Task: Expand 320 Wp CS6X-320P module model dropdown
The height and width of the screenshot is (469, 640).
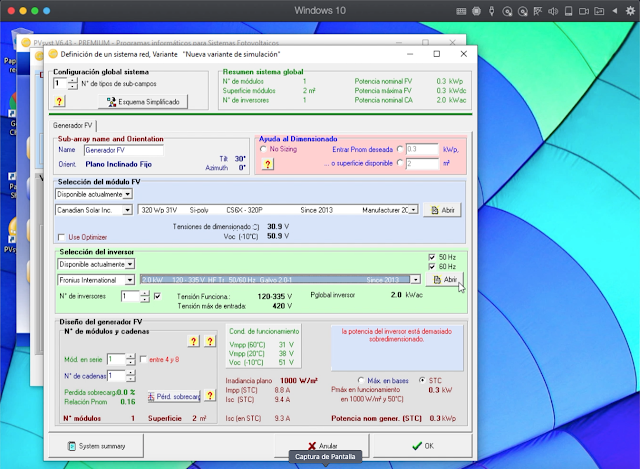Action: tap(414, 210)
